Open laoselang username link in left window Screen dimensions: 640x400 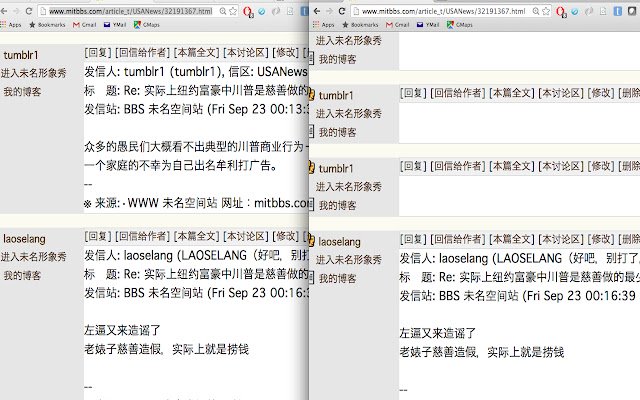[x=24, y=239]
